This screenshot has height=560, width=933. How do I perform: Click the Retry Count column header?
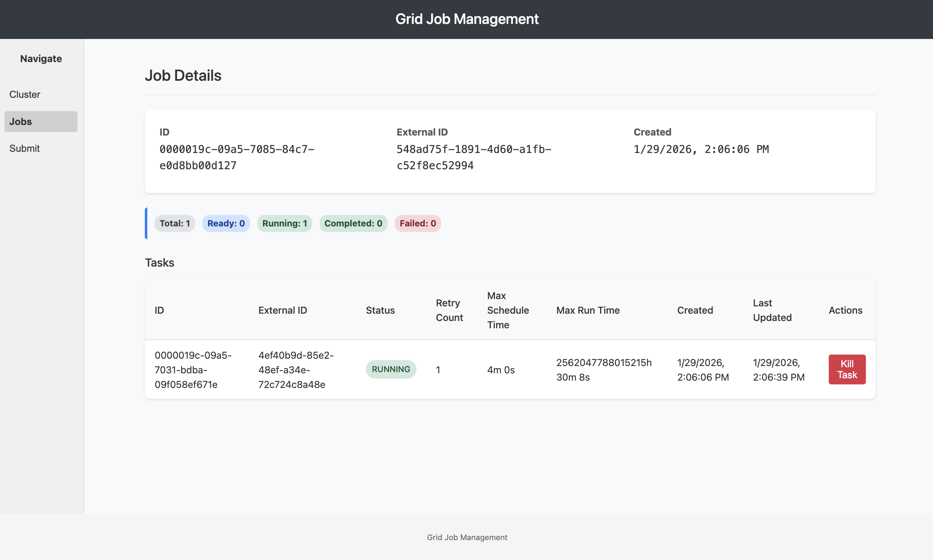pyautogui.click(x=449, y=310)
